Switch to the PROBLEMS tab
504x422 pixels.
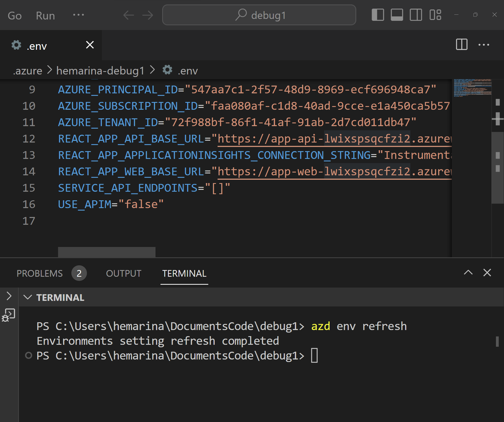click(x=39, y=273)
